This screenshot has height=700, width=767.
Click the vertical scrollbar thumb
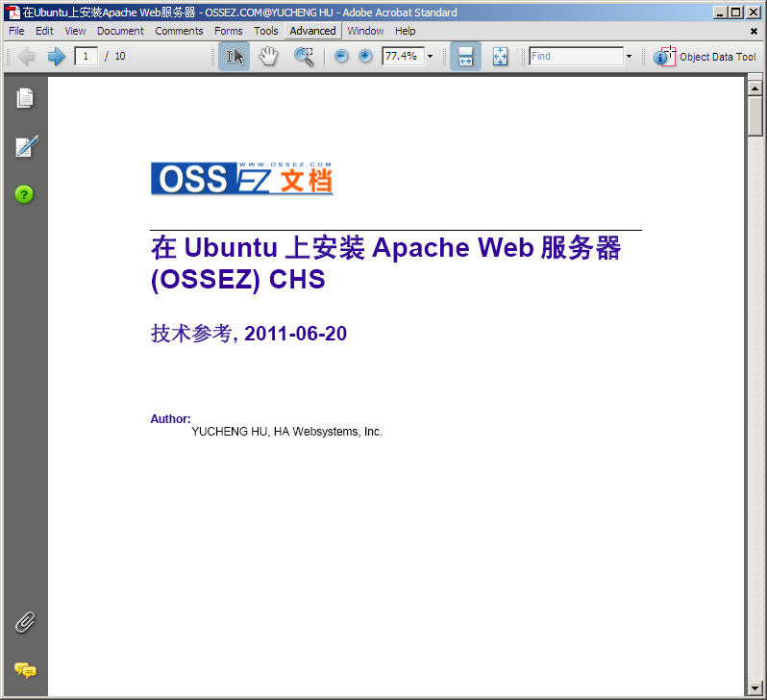(x=755, y=115)
